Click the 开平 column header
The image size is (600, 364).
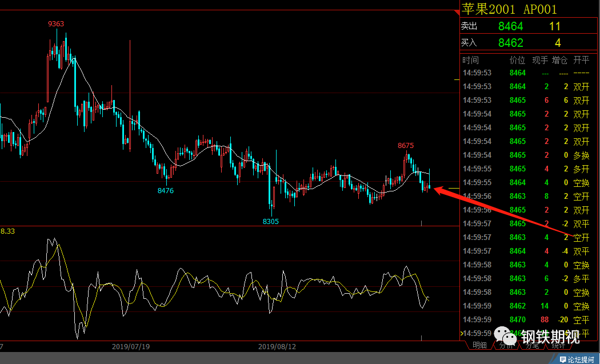(x=581, y=60)
